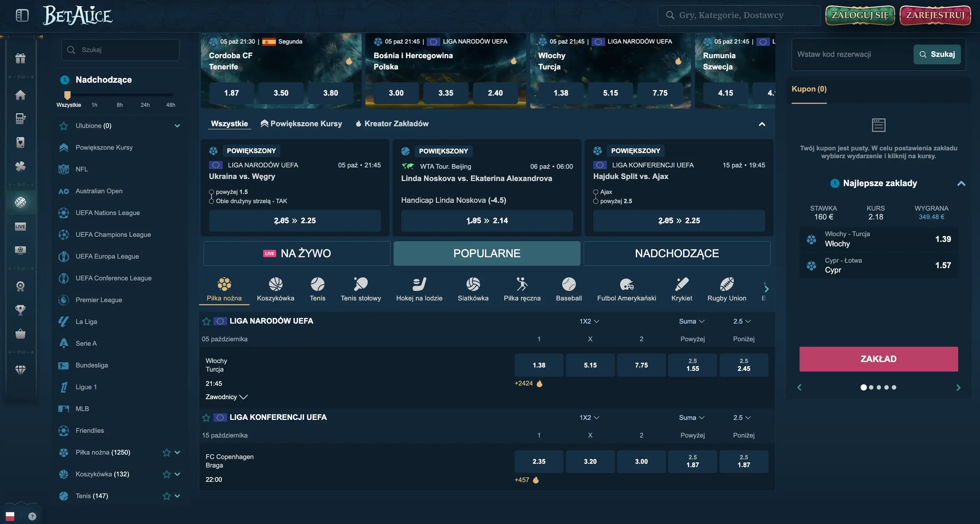
Task: Go to home icon in left rail
Action: point(20,95)
